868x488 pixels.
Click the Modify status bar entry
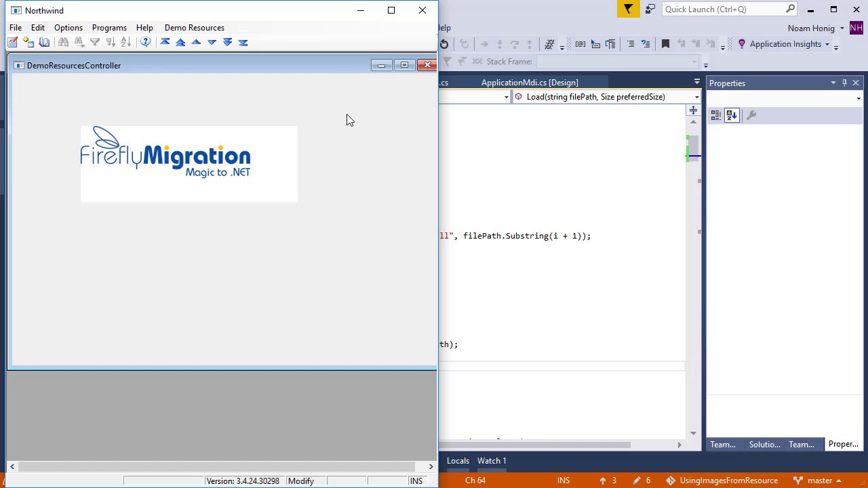[x=300, y=481]
